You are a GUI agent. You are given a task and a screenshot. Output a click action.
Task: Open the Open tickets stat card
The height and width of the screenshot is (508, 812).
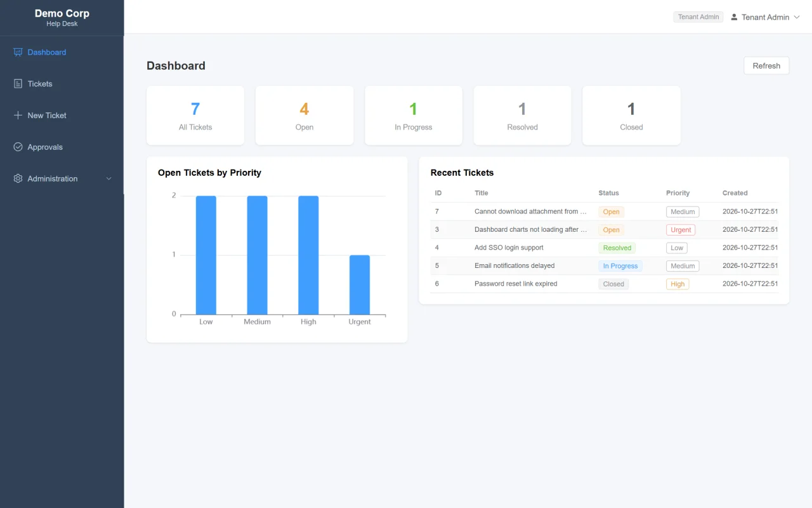304,116
